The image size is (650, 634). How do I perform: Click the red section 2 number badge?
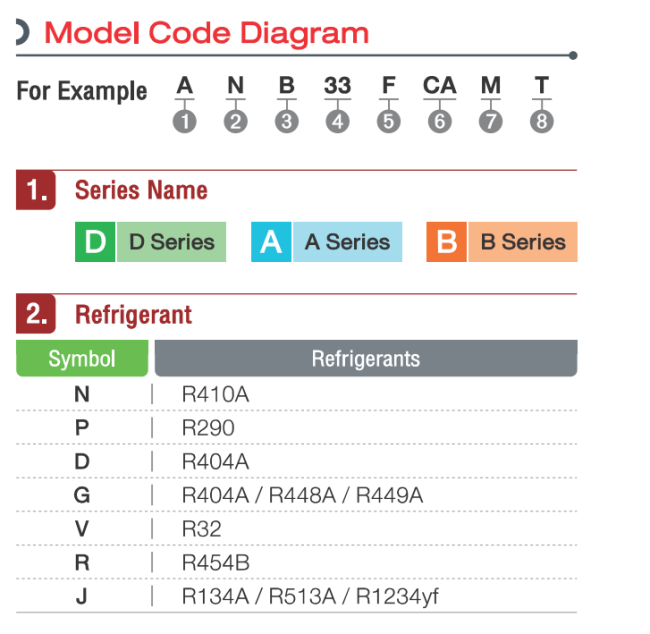coord(36,315)
